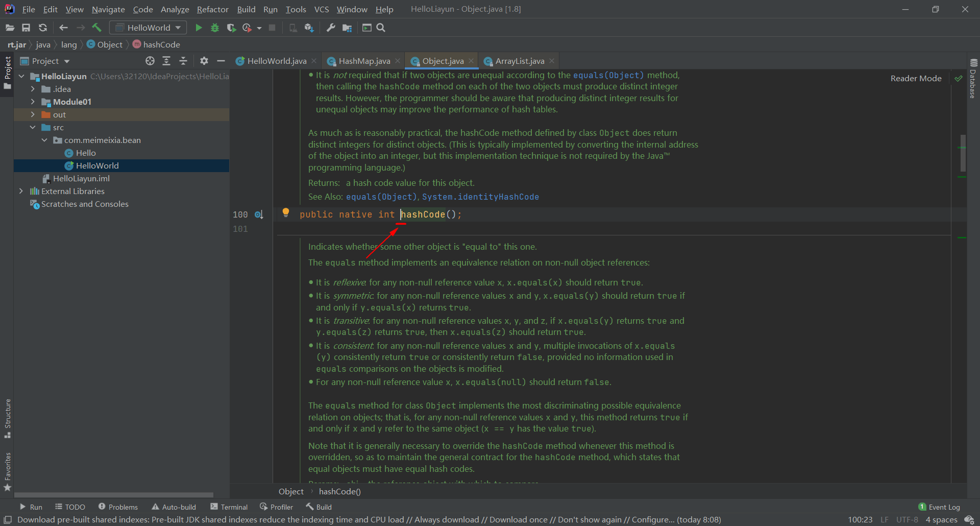
Task: Open the HelloWorld run configuration dropdown
Action: (148, 28)
